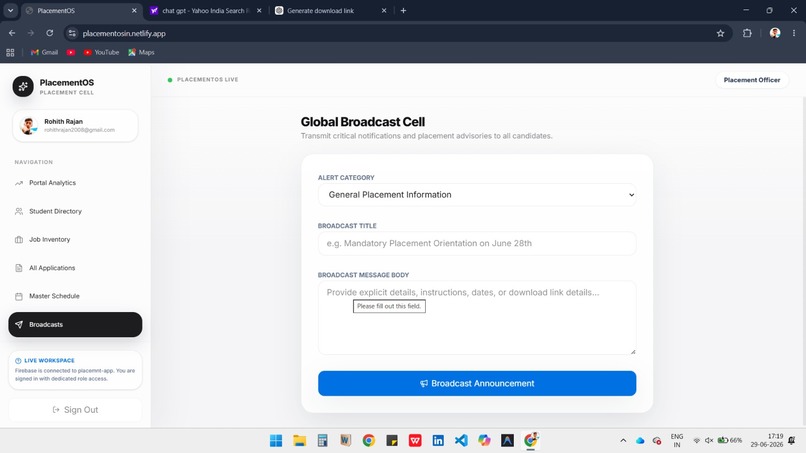Reload the current page
This screenshot has width=806, height=453.
[x=49, y=33]
